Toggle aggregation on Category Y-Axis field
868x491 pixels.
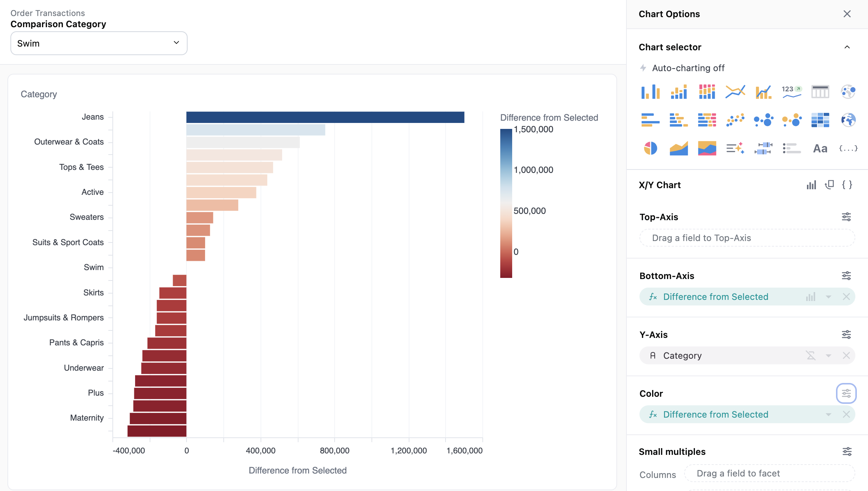coord(811,355)
